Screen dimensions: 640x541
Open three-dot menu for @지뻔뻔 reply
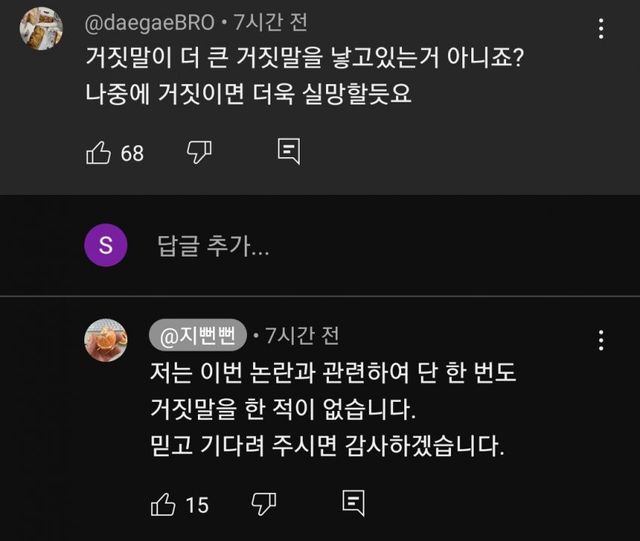601,340
